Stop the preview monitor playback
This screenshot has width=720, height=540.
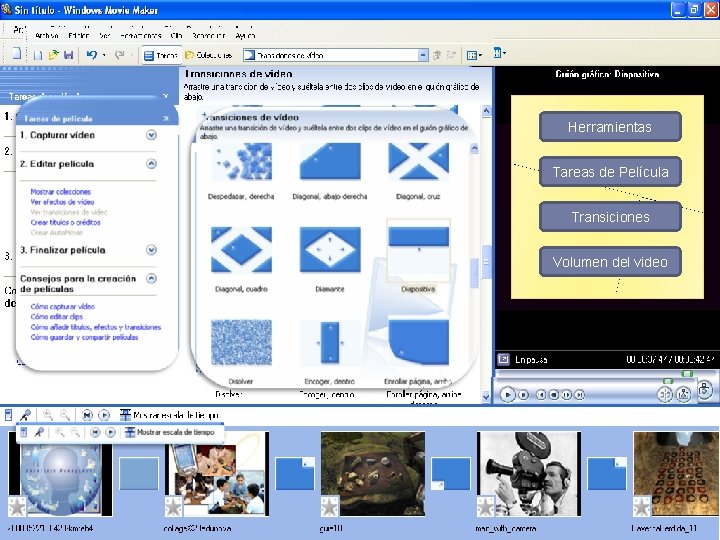523,394
